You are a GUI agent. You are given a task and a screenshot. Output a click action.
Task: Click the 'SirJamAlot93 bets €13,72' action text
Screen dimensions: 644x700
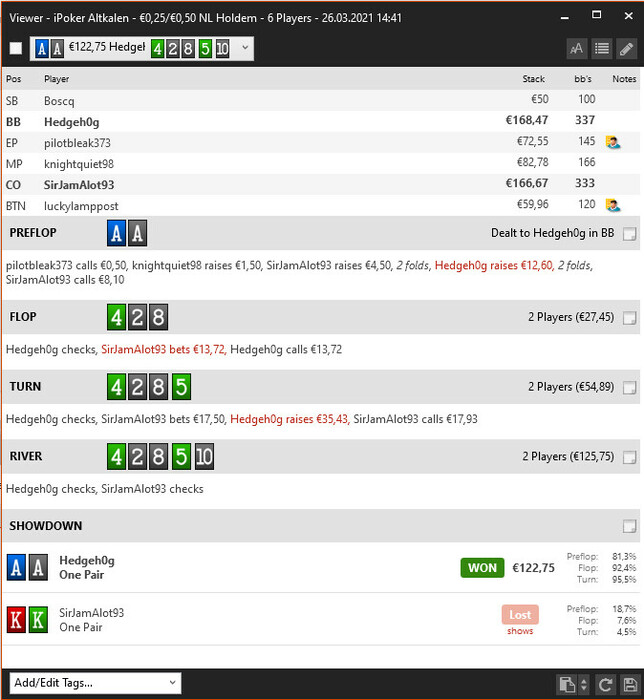[163, 350]
